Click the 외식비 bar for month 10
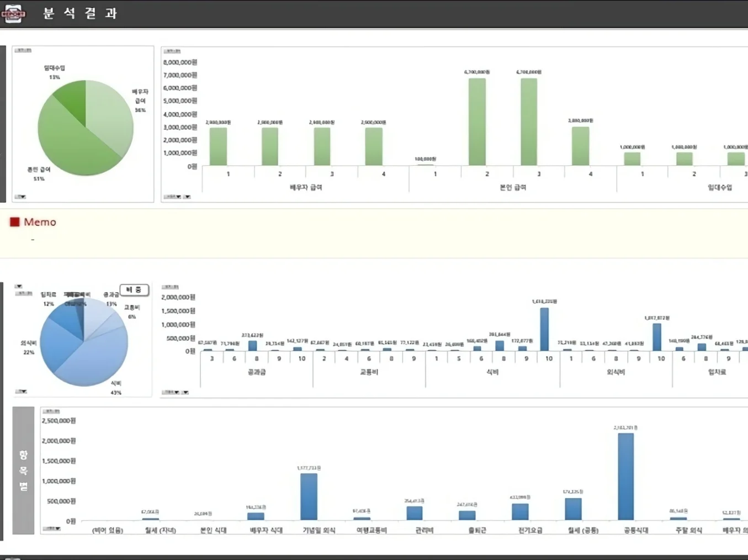Viewport: 748px width, 560px height. pyautogui.click(x=657, y=337)
